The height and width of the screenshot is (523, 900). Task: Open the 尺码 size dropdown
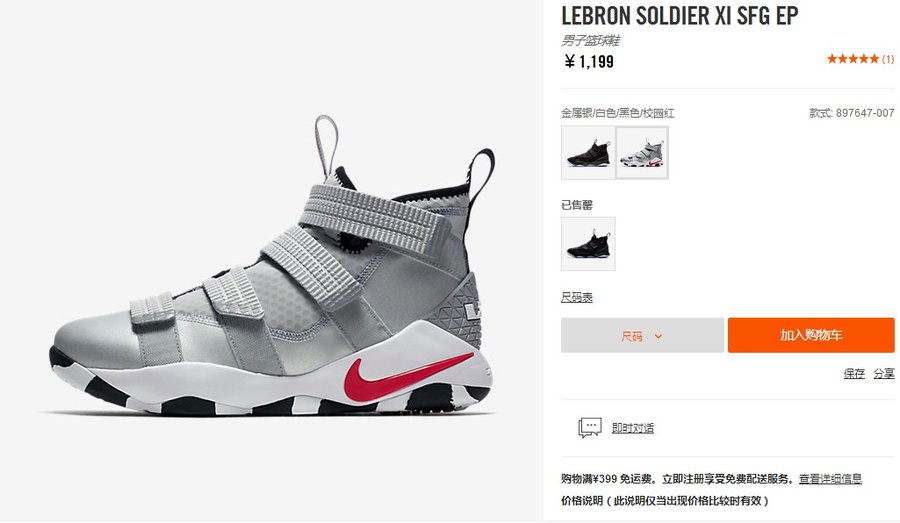point(642,335)
